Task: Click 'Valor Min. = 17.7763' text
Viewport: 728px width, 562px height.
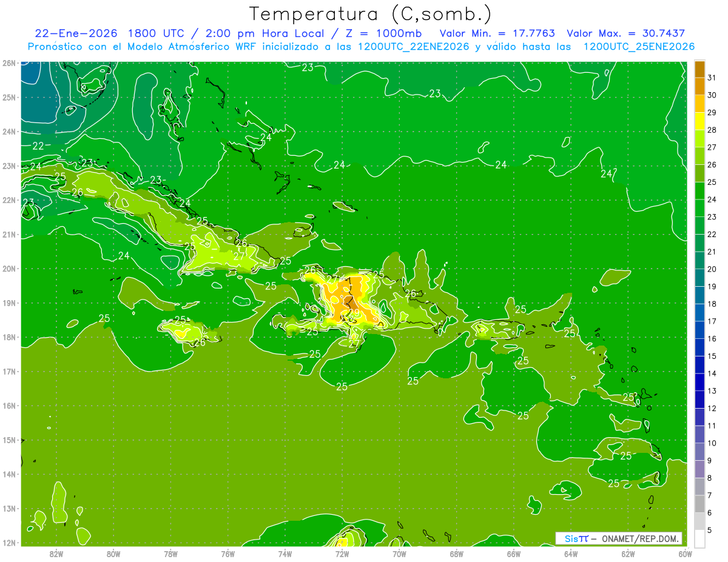Action: [x=497, y=33]
